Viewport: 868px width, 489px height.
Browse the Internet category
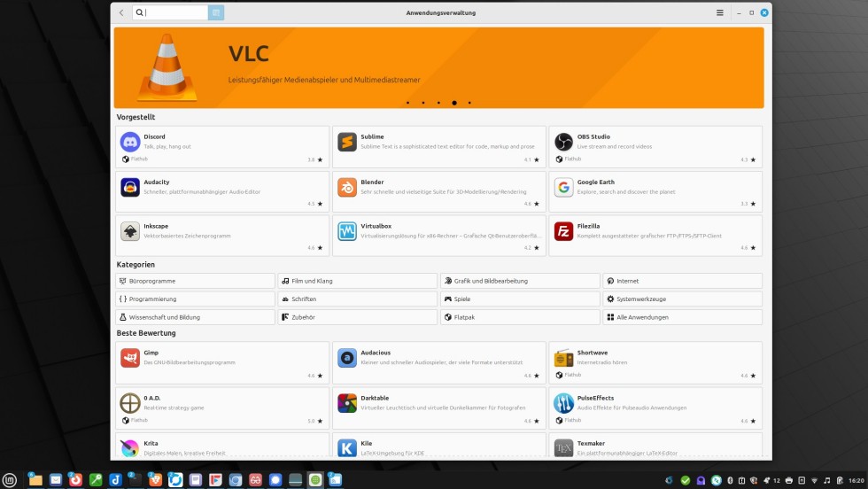[x=682, y=281]
